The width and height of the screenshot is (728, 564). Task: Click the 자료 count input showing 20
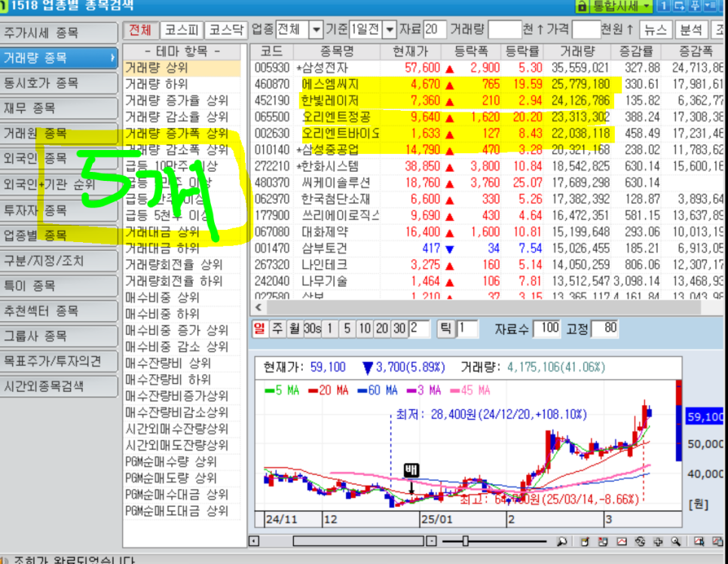click(x=435, y=30)
